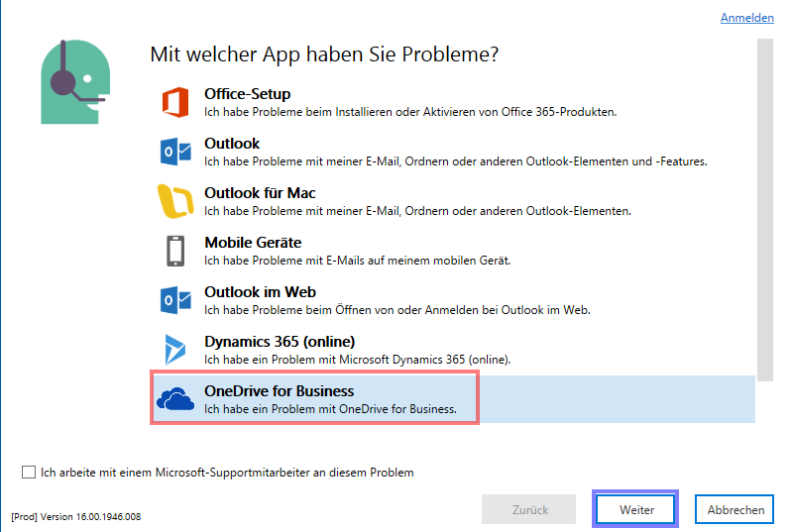Click description about Öffnen von Outlook im Web
Image resolution: width=792 pixels, height=532 pixels.
(x=397, y=310)
